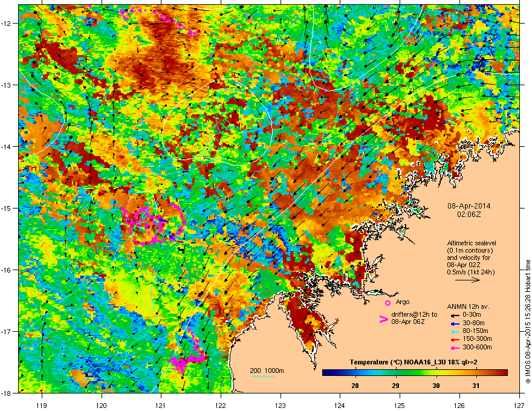532x411 pixels.
Task: Click the '30-80m' depth label
Action: pyautogui.click(x=473, y=323)
